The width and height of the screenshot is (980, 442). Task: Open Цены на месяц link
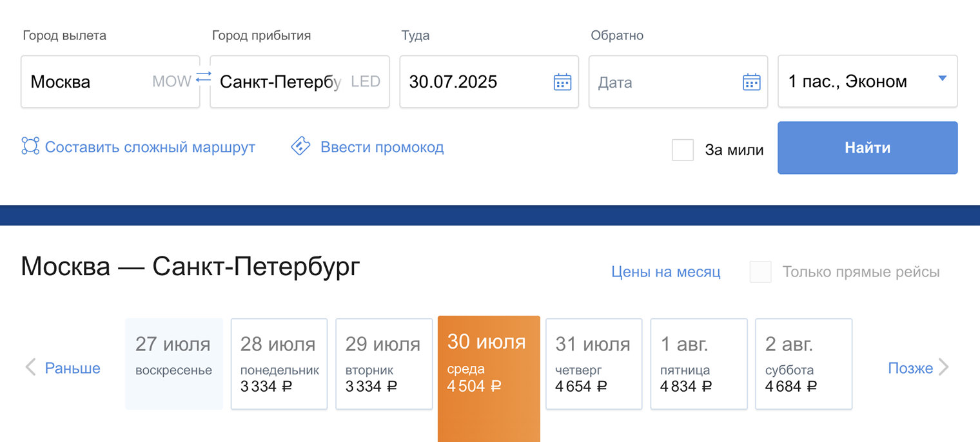[666, 272]
